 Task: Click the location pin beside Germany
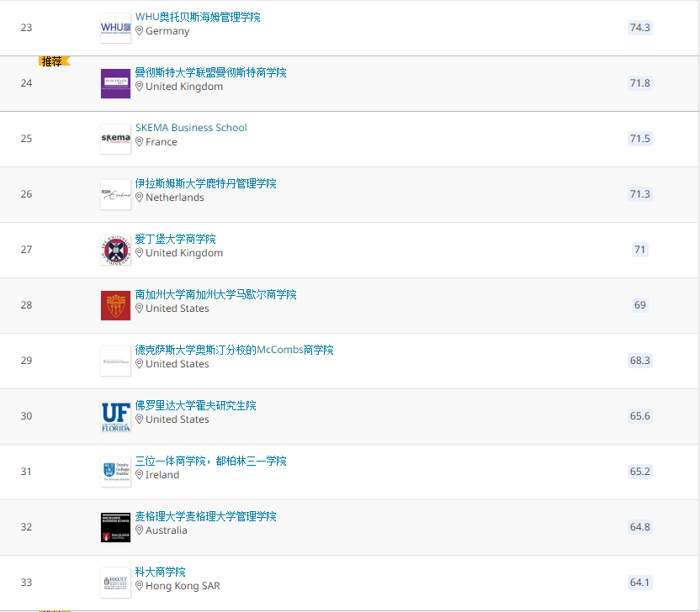click(140, 31)
